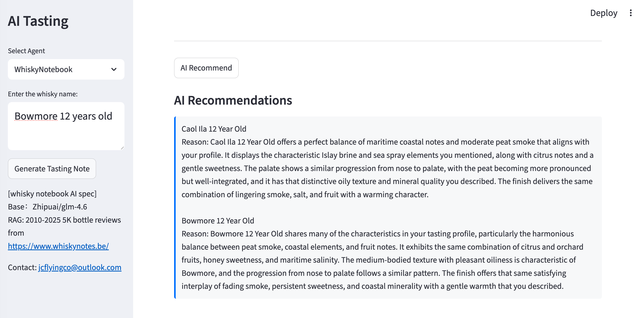
Task: Click the underlined word Bowmore in the input
Action: (x=36, y=116)
